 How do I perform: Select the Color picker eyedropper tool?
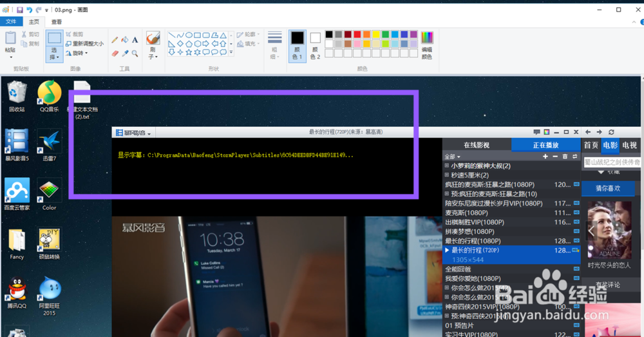click(125, 53)
